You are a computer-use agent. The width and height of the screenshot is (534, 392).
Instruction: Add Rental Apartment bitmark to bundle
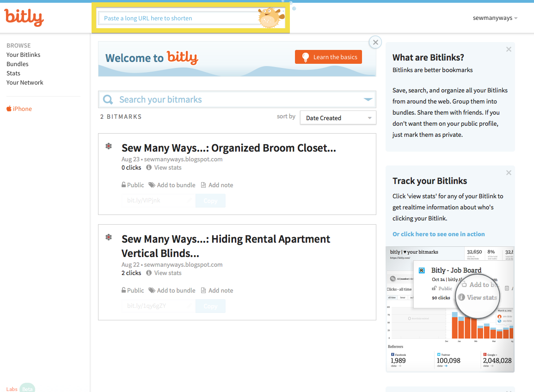[172, 290]
